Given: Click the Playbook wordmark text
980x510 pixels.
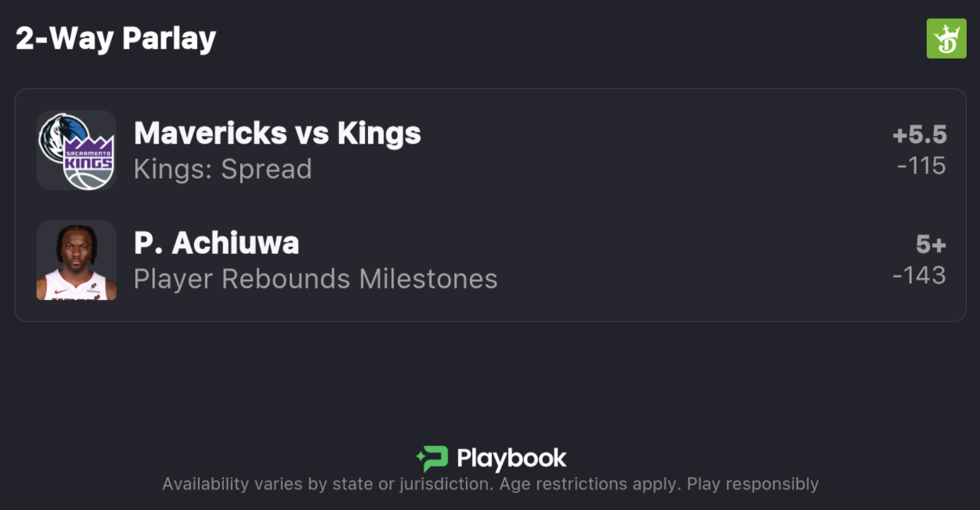Looking at the screenshot, I should [511, 459].
